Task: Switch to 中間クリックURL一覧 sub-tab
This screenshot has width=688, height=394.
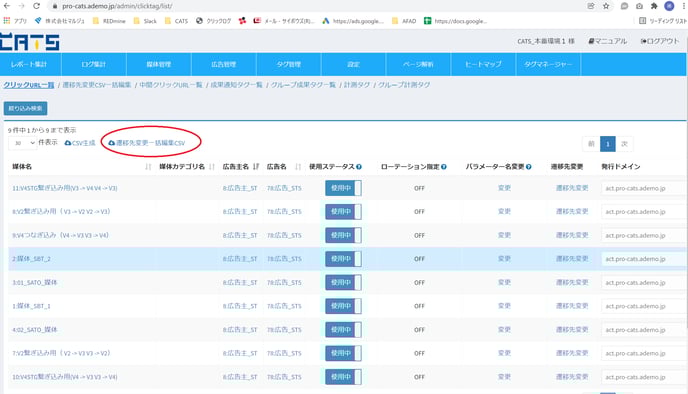Action: tap(171, 85)
